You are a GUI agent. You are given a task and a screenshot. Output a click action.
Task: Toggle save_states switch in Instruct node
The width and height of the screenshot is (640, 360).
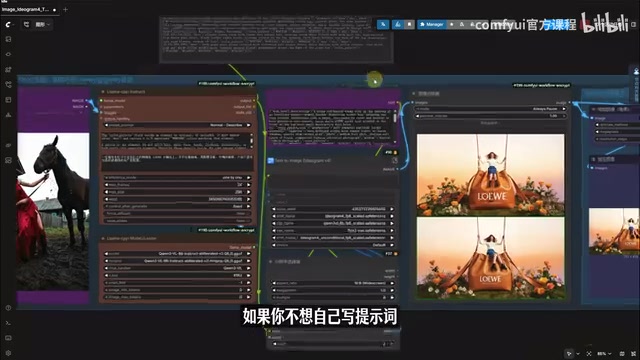pyautogui.click(x=178, y=221)
